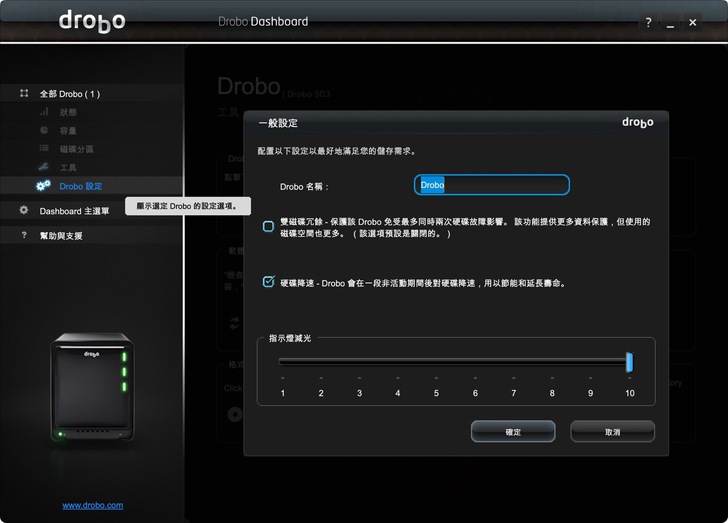Enable the 雙磁碟冗餘 dual disk redundancy checkbox
The width and height of the screenshot is (728, 523).
coord(268,227)
